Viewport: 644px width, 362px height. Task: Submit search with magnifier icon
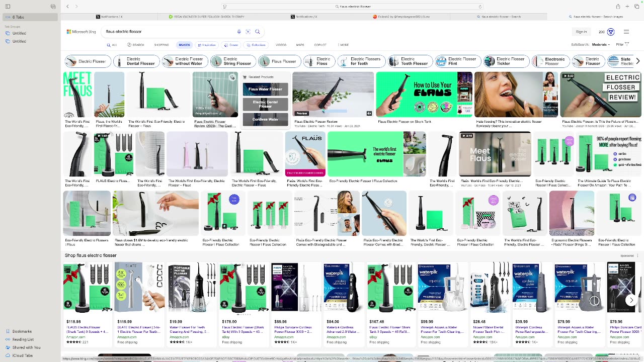pos(258,32)
